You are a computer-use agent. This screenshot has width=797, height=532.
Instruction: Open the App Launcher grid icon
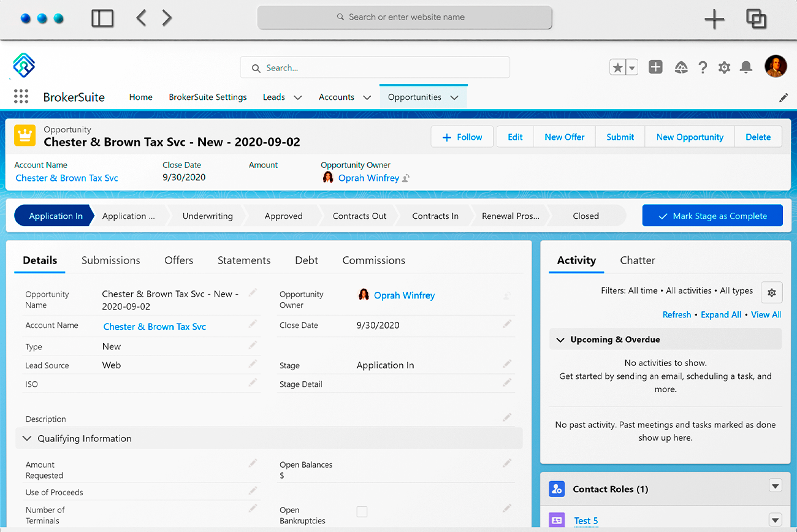21,96
